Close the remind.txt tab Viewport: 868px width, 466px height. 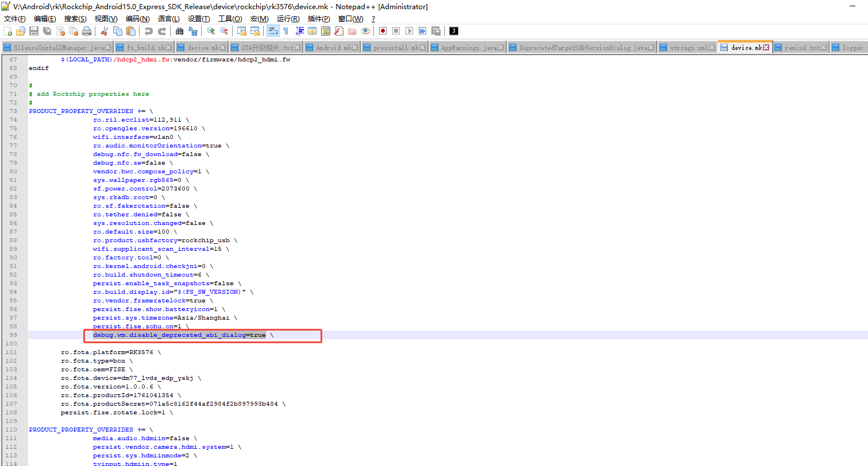click(x=824, y=48)
